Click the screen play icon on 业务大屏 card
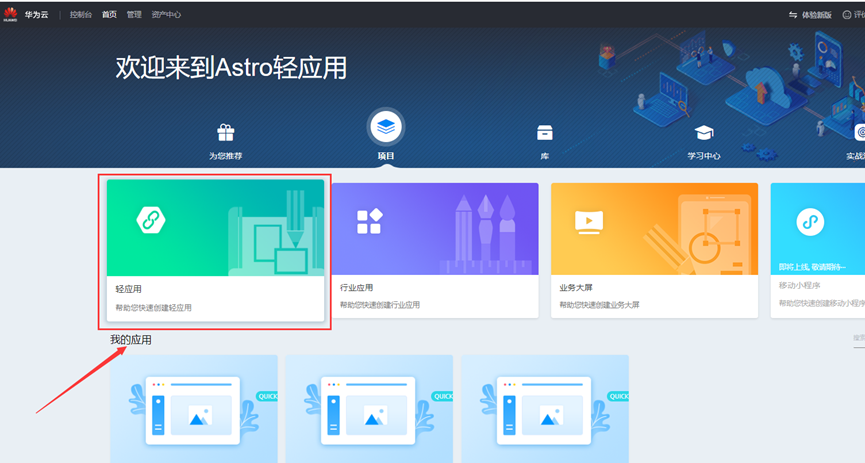 pyautogui.click(x=589, y=222)
